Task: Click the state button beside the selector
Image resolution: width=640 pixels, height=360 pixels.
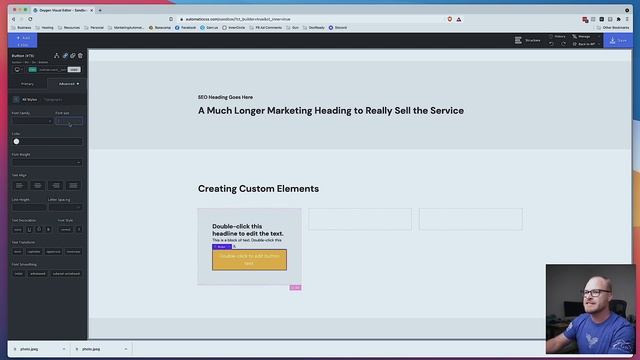Action: coord(74,70)
